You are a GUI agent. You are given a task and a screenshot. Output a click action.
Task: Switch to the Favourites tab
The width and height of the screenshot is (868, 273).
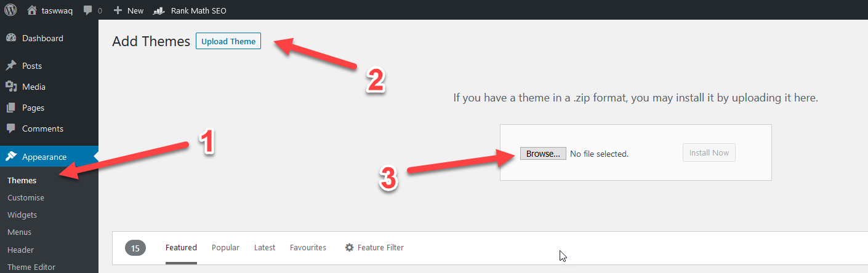click(x=308, y=247)
